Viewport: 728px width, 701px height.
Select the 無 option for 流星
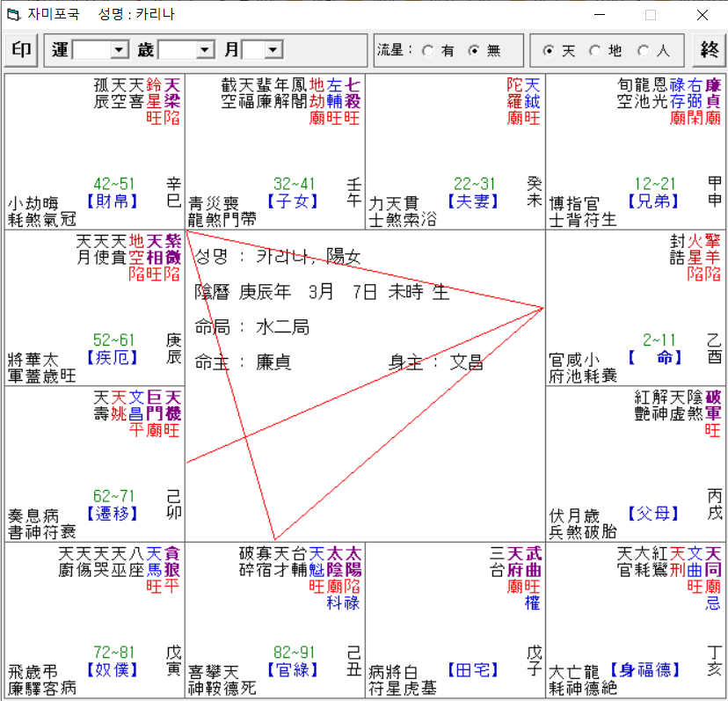click(474, 51)
